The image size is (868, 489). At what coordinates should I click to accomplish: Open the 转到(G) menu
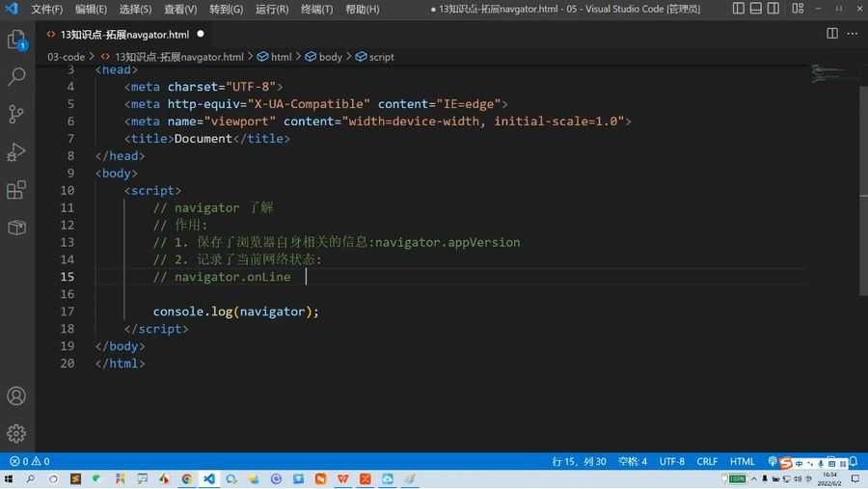[227, 10]
